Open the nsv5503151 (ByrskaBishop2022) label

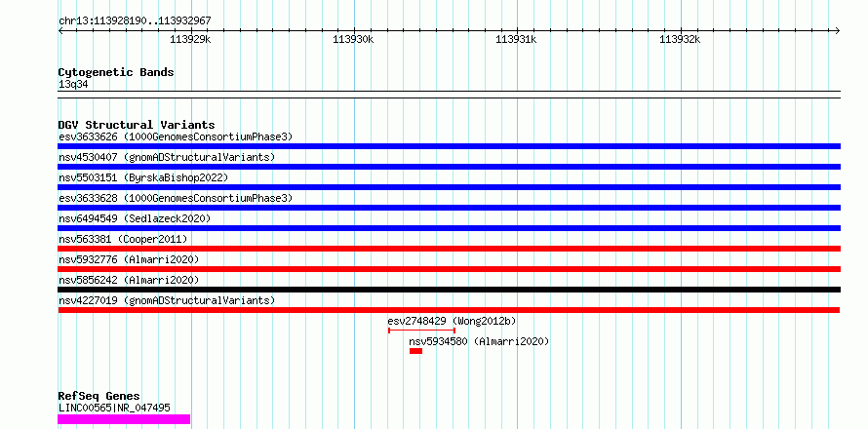[x=143, y=177]
